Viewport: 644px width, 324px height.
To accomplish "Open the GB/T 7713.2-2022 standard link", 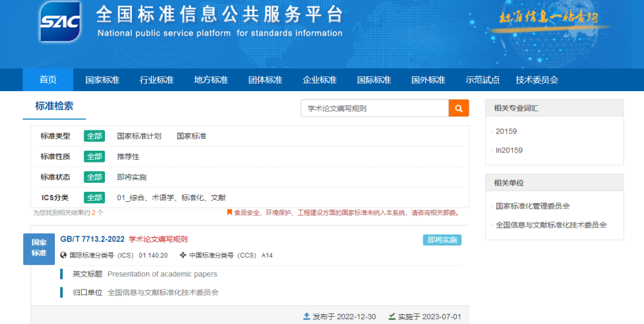I will [92, 239].
